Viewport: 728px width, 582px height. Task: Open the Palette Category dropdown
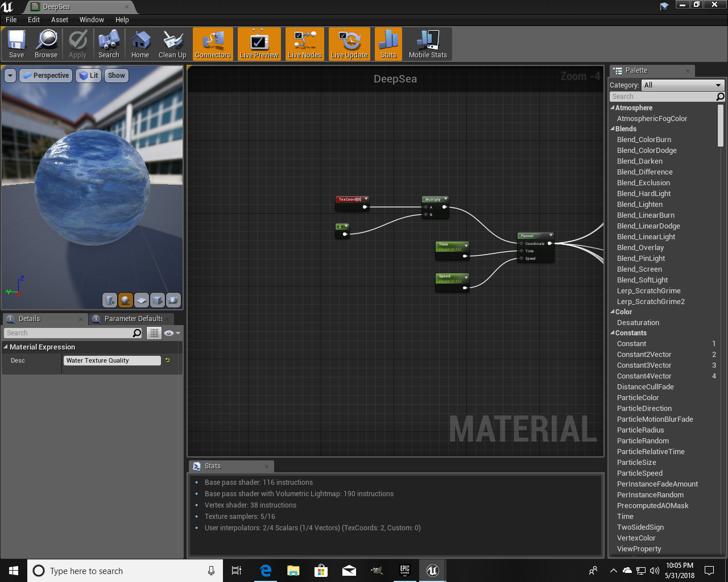pos(682,85)
